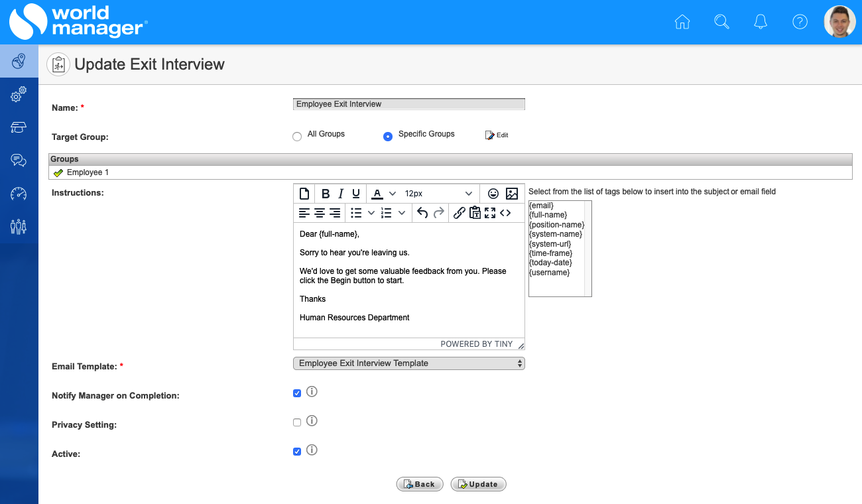Viewport: 862px width, 504px height.
Task: Click the undo arrow
Action: click(x=422, y=213)
